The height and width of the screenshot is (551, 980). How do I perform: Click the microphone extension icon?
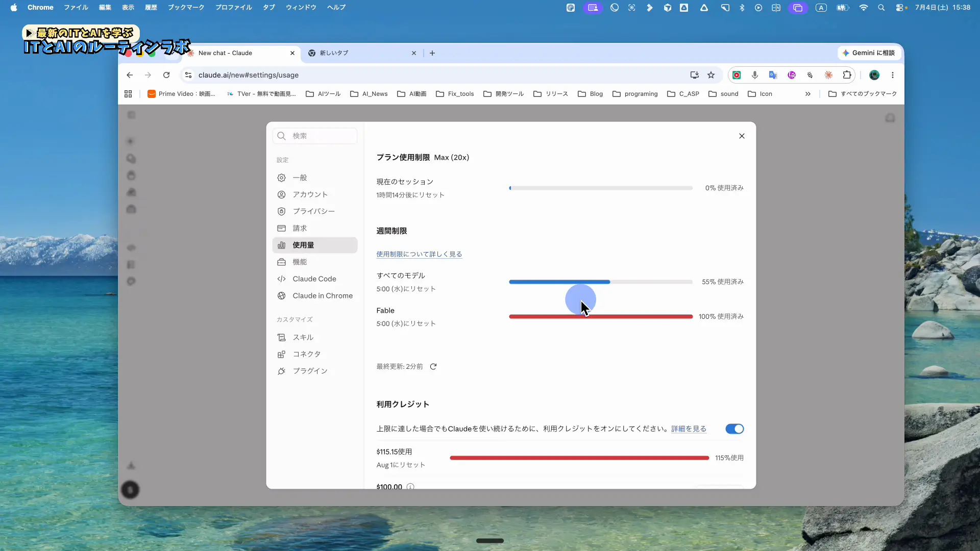[755, 75]
